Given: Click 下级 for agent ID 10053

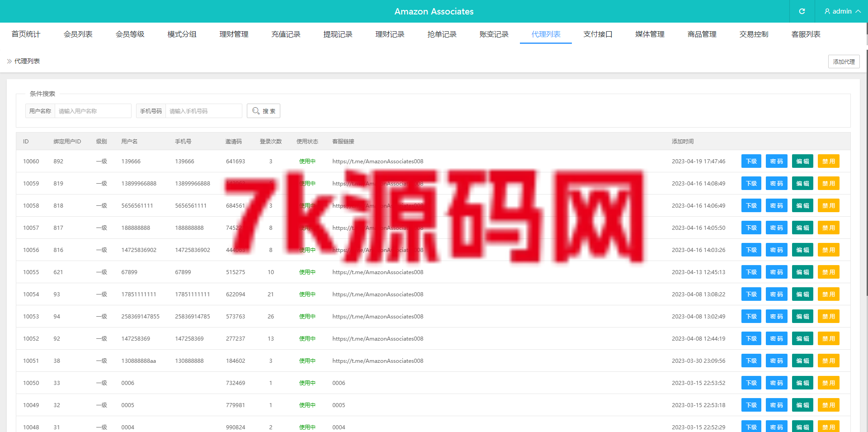Looking at the screenshot, I should [751, 316].
